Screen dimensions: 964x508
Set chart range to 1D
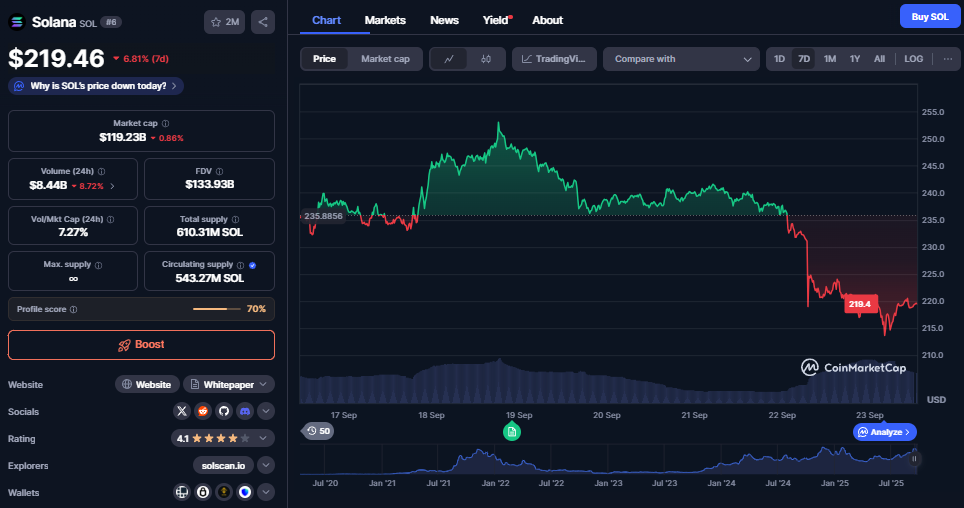pos(779,59)
